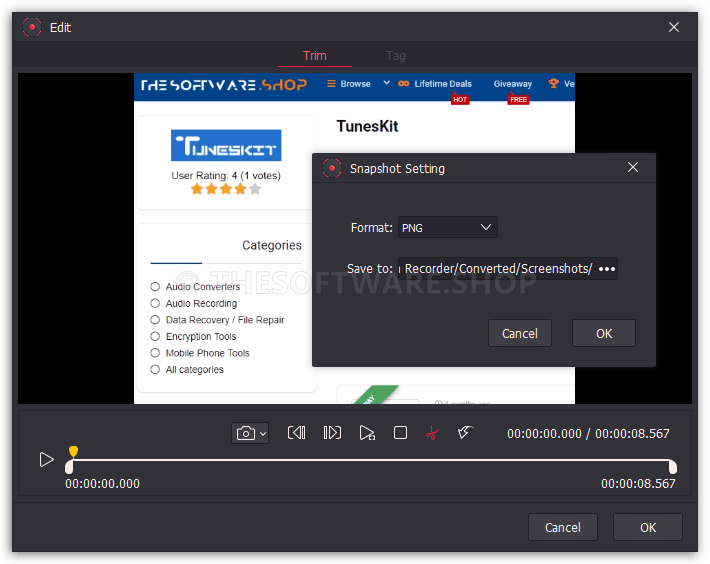Click the current time 00:00:00.000 display
Image resolution: width=710 pixels, height=564 pixels.
click(x=544, y=434)
